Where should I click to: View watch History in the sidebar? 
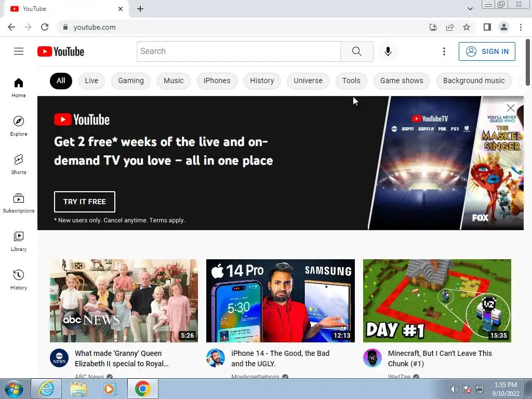pos(19,280)
